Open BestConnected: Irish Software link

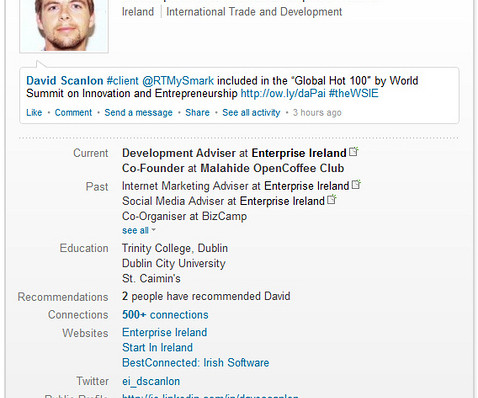click(196, 363)
